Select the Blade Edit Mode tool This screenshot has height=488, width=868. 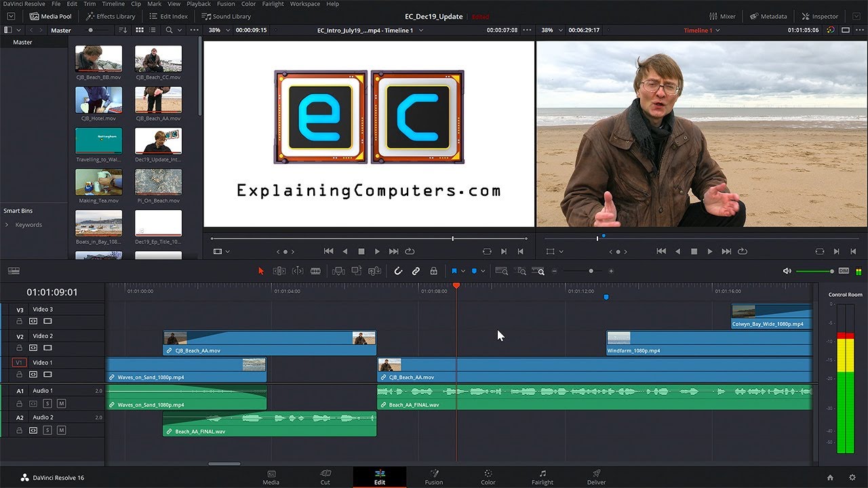point(315,271)
